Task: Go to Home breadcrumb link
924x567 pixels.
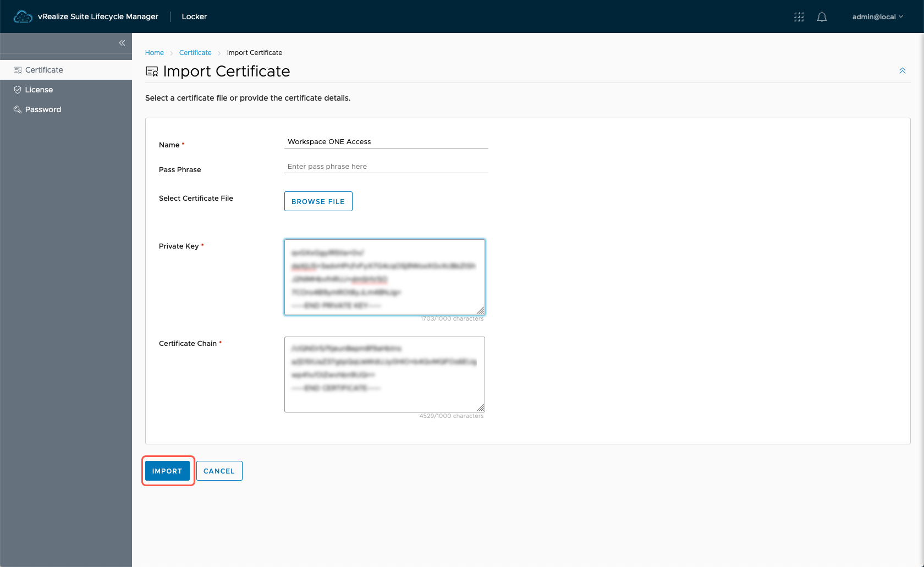Action: click(155, 53)
